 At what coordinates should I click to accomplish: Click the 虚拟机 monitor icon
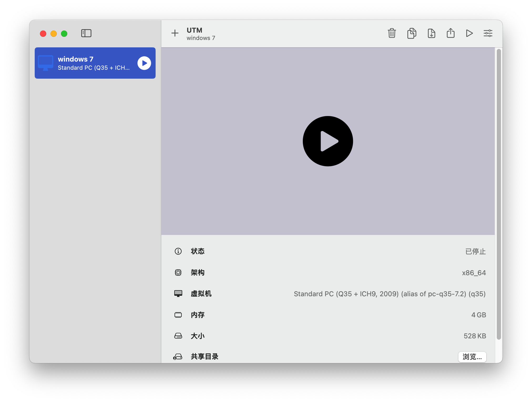(178, 294)
